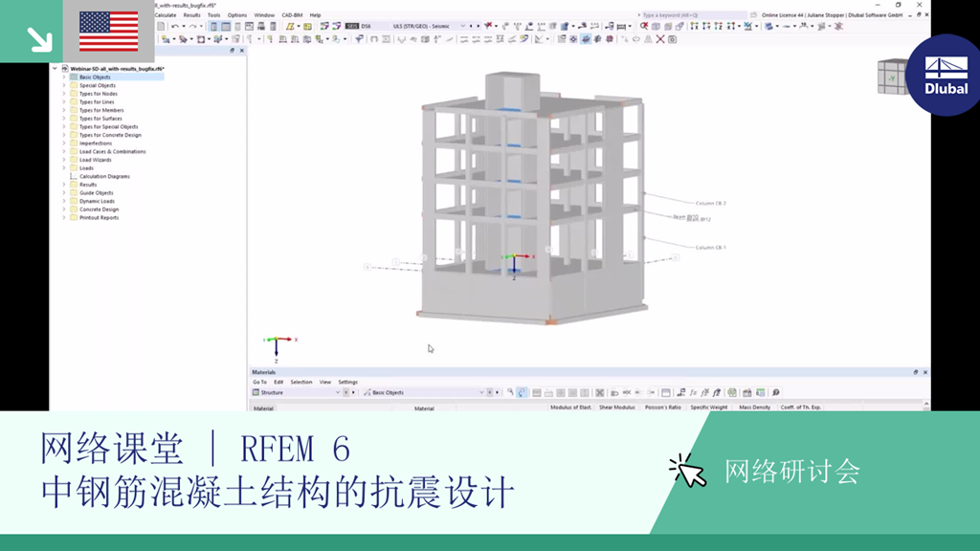
Task: Open the Window menu
Action: click(264, 15)
